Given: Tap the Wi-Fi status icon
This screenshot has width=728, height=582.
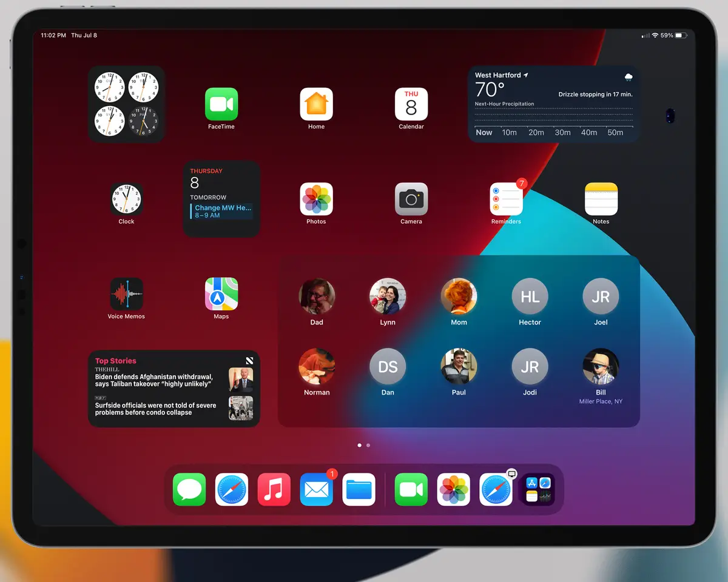Looking at the screenshot, I should pyautogui.click(x=655, y=36).
